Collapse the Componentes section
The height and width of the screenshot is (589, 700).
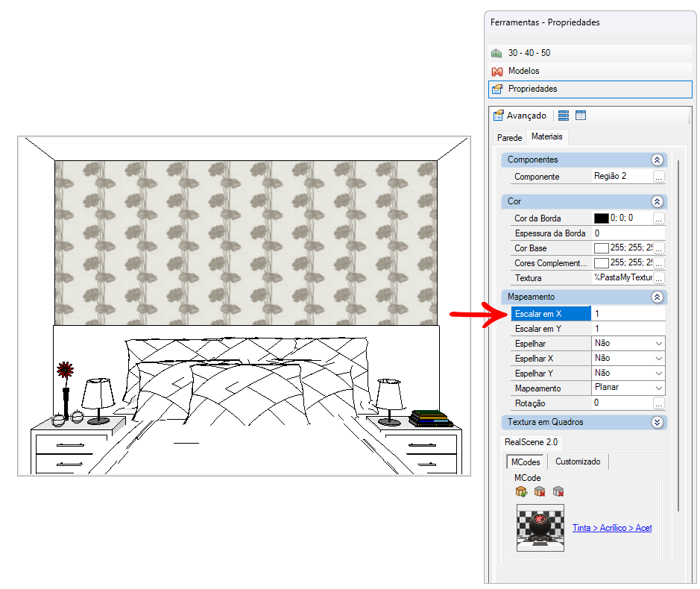tap(657, 160)
